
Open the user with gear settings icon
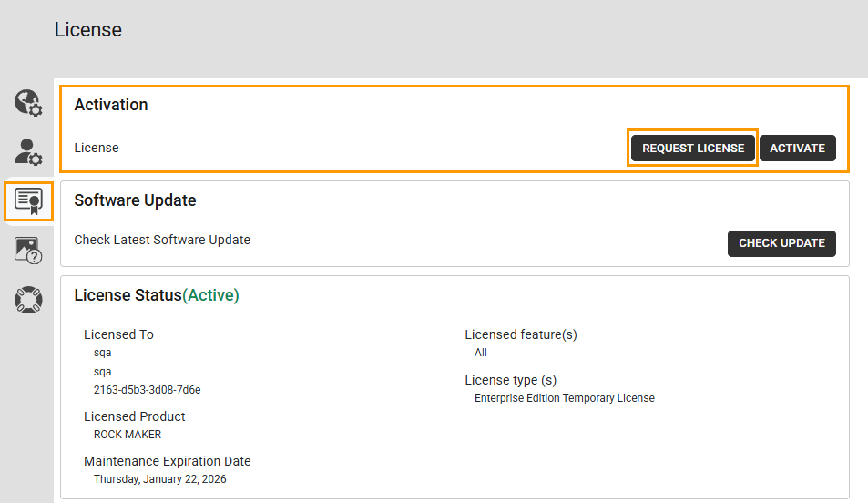tap(28, 151)
